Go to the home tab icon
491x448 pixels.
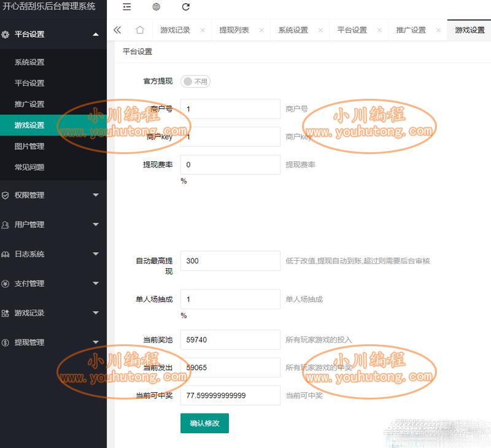click(140, 30)
